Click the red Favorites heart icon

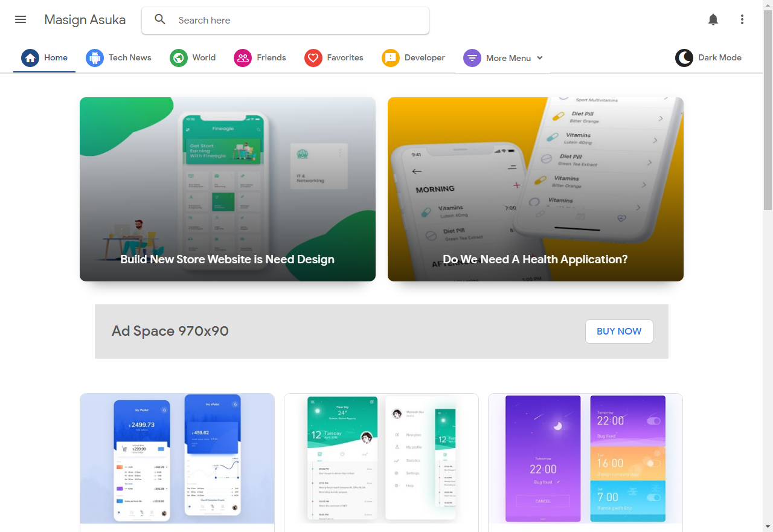pyautogui.click(x=313, y=58)
